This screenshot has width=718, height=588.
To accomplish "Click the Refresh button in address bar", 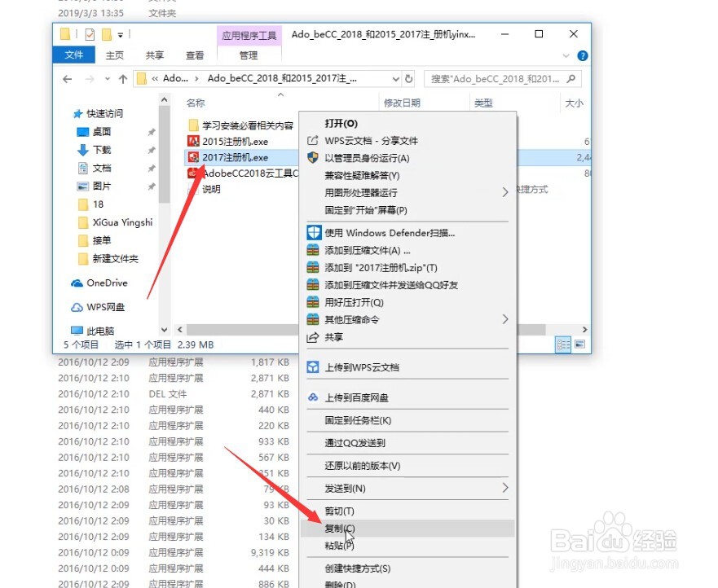I will pos(409,79).
